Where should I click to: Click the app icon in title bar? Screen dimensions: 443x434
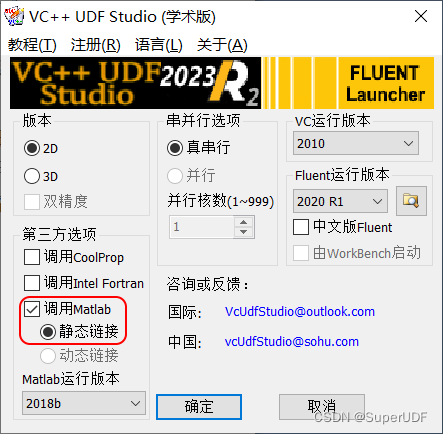tap(14, 16)
